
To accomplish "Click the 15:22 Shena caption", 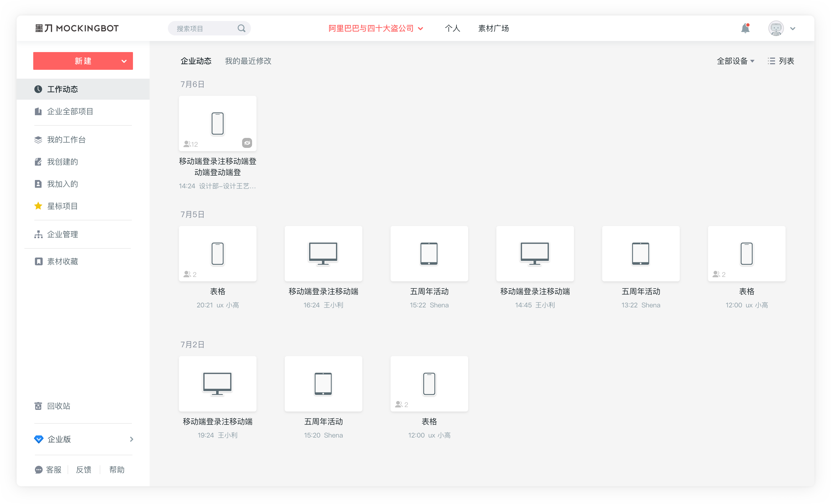I will 429,305.
